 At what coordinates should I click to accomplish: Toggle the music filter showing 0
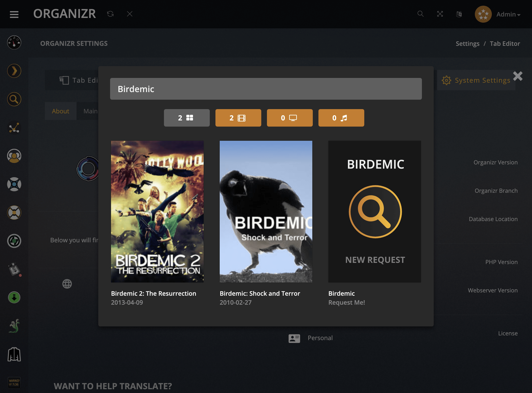pos(341,118)
